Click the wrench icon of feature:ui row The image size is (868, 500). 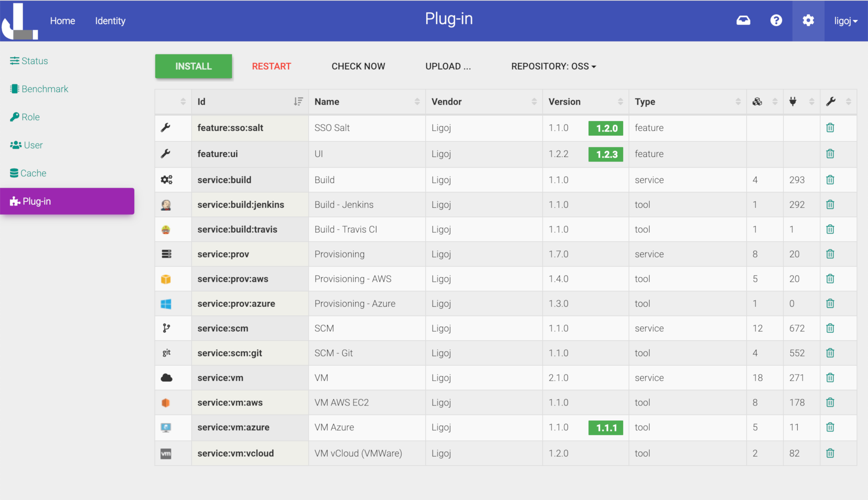tap(166, 154)
